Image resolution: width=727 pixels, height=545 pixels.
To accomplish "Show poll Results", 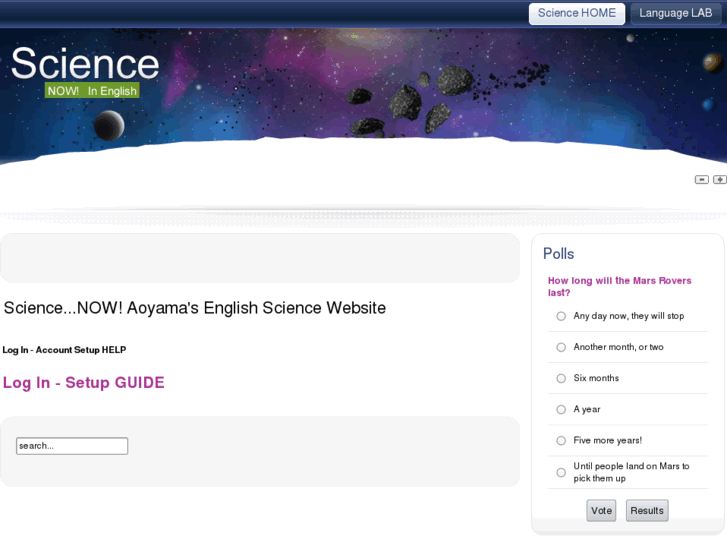I will click(x=646, y=510).
